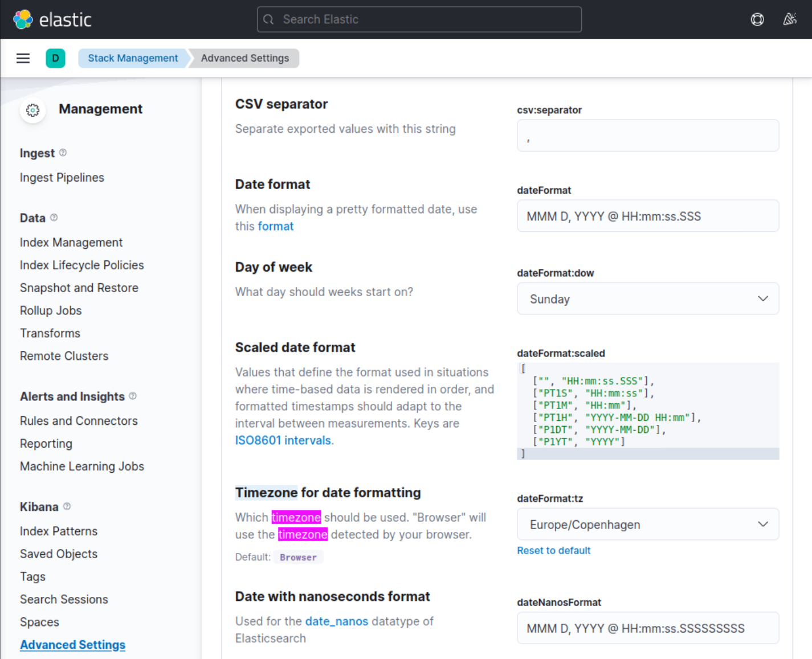Click the green D space avatar
812x659 pixels.
[x=55, y=58]
